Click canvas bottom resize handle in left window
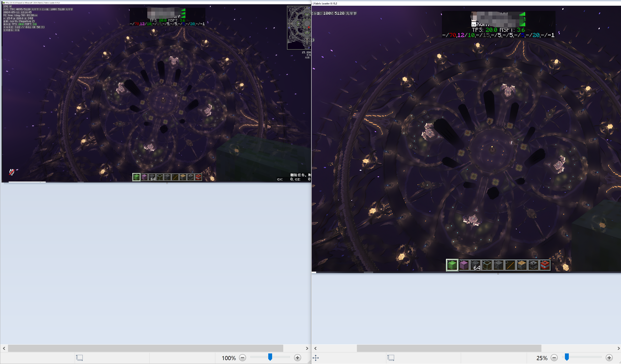The width and height of the screenshot is (621, 364). click(167, 183)
